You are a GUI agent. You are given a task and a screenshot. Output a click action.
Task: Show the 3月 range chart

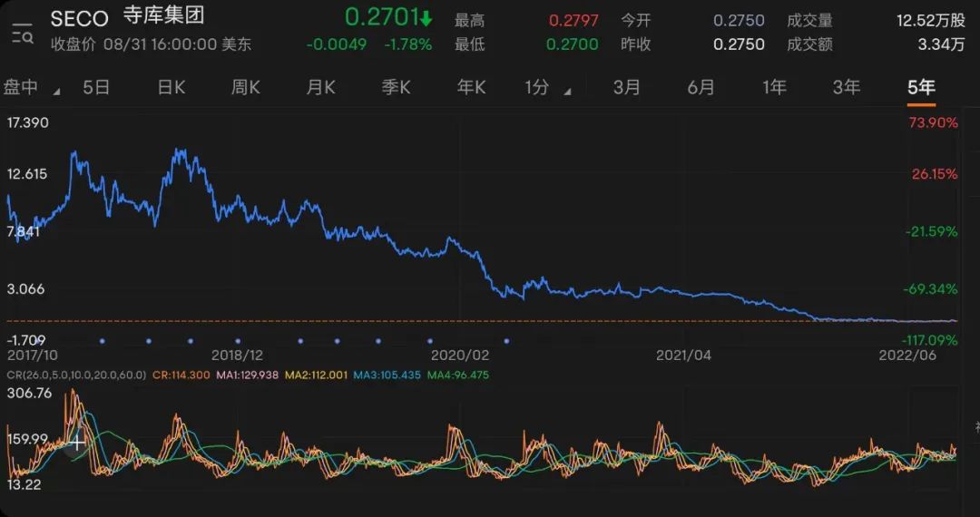tap(626, 87)
